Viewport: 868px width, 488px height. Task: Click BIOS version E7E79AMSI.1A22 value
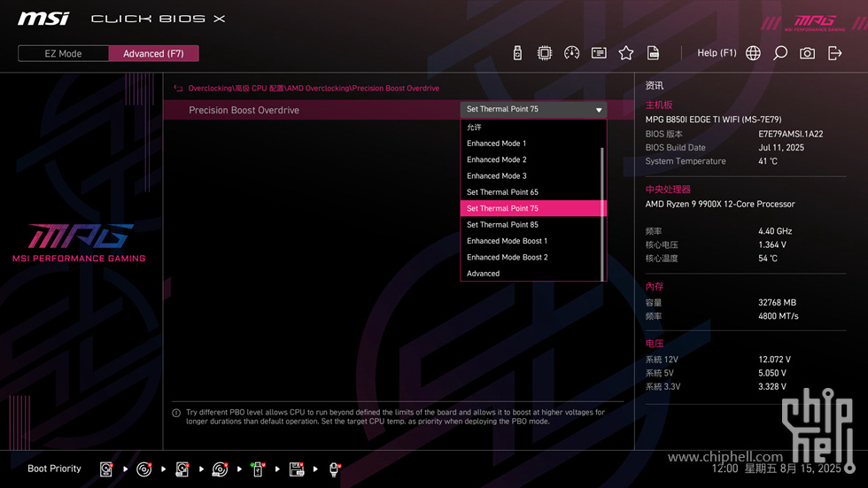point(790,134)
